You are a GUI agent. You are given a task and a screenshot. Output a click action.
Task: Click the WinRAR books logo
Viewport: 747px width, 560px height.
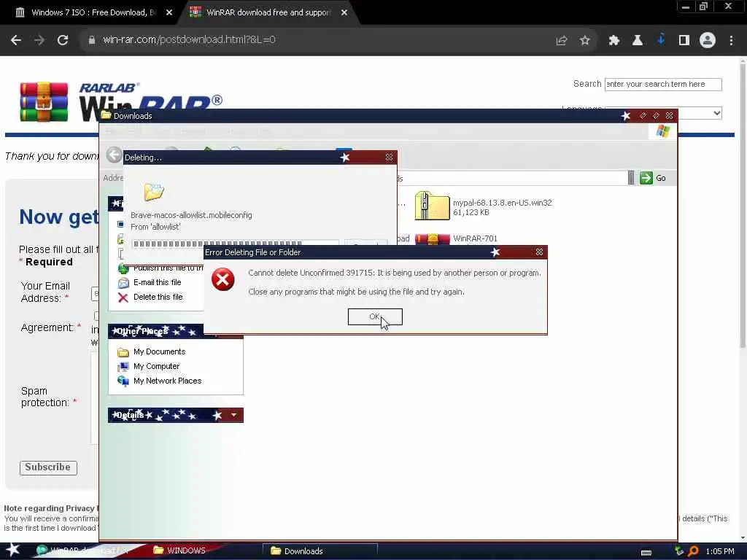click(x=44, y=102)
